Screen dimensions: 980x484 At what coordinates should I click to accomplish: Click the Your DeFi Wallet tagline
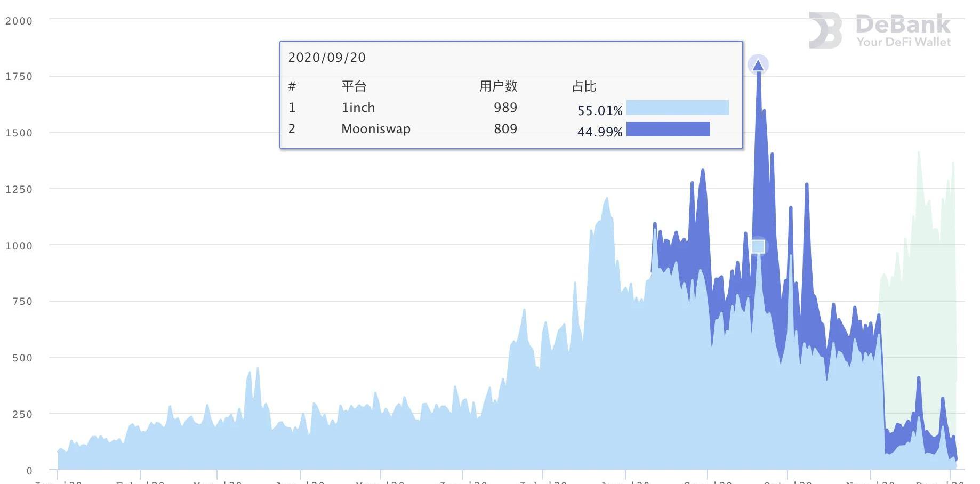coord(903,42)
